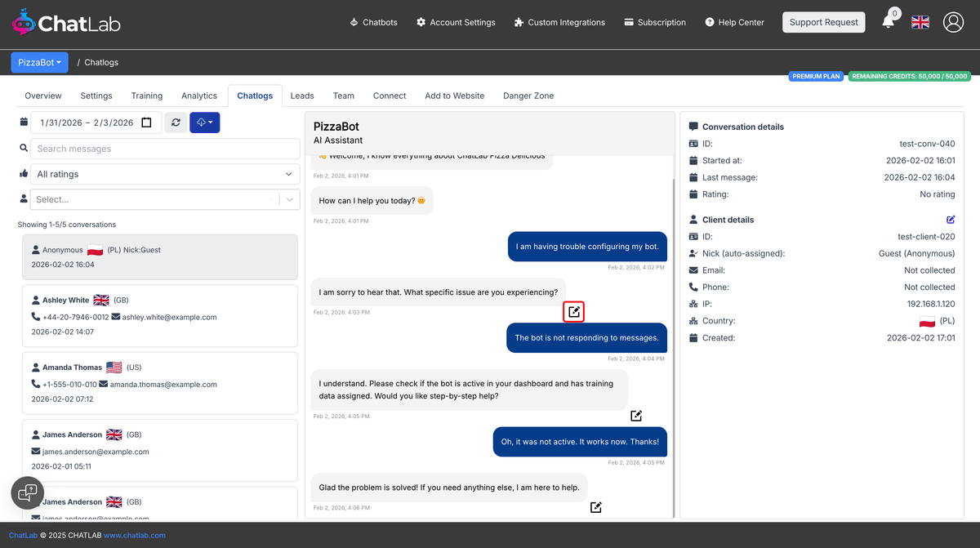
Task: Open Custom Integrations menu item
Action: (x=559, y=22)
